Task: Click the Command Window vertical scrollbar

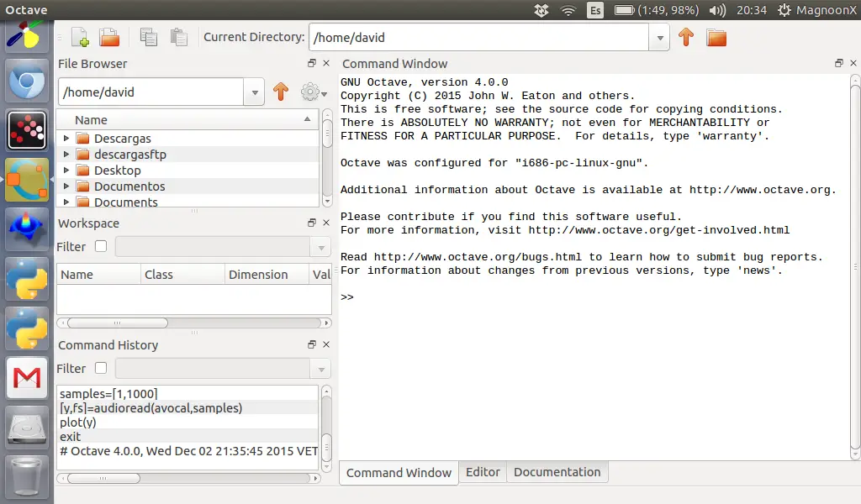Action: 855,268
